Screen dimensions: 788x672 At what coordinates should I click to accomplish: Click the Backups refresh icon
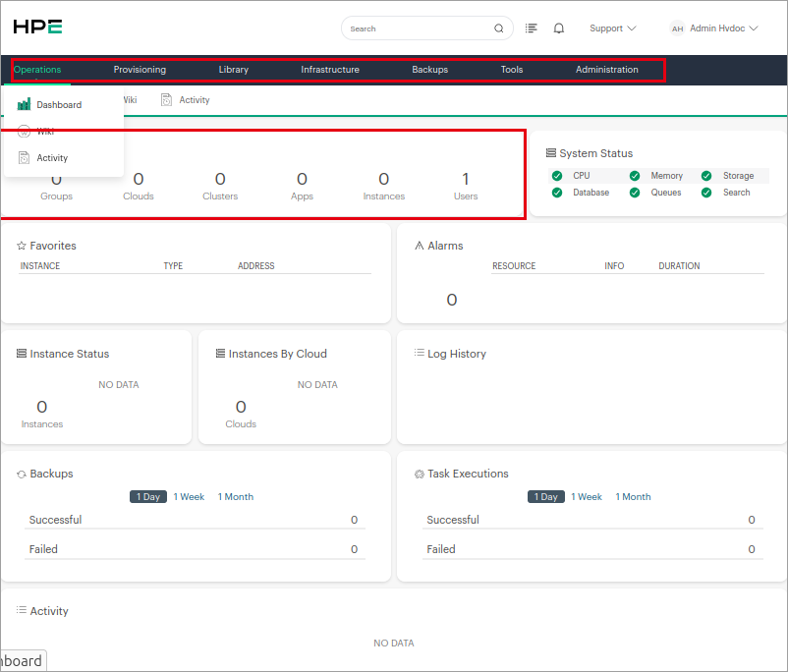[x=21, y=475]
